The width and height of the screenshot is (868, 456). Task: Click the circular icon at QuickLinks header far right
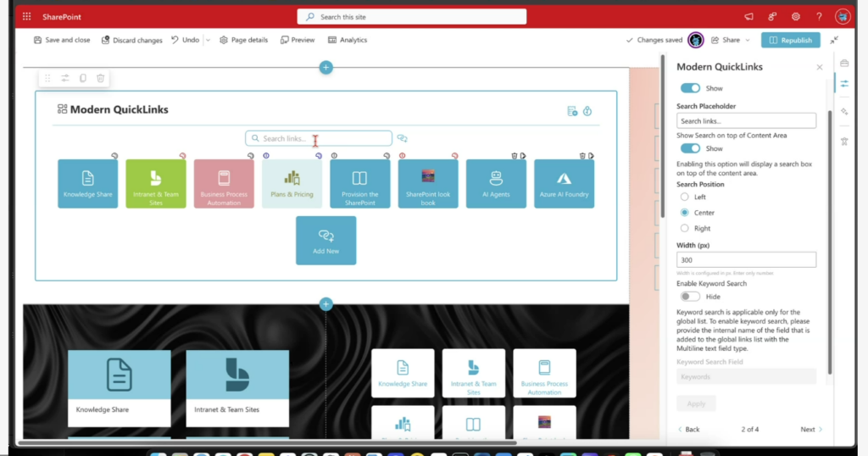click(x=587, y=111)
